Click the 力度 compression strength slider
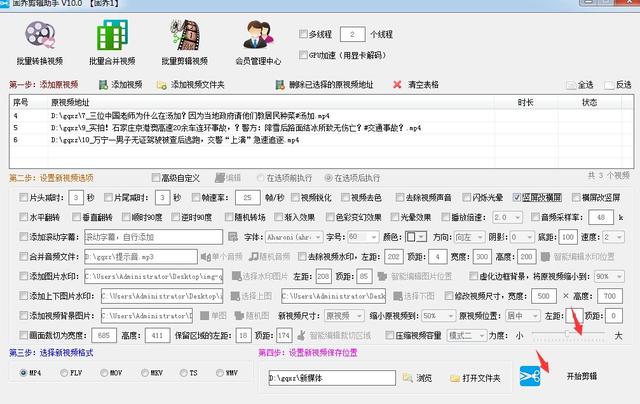Image resolution: width=640 pixels, height=404 pixels. (x=568, y=334)
